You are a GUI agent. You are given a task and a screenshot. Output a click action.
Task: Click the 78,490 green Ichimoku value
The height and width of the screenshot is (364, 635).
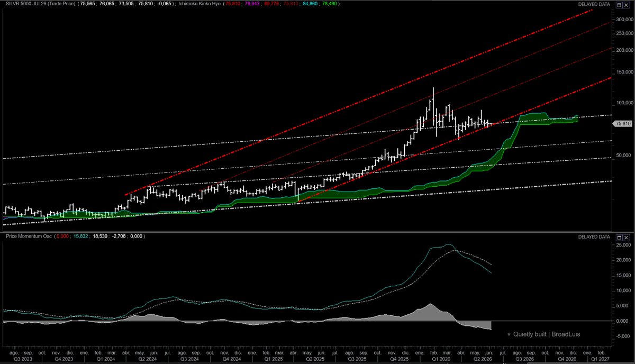pyautogui.click(x=329, y=4)
